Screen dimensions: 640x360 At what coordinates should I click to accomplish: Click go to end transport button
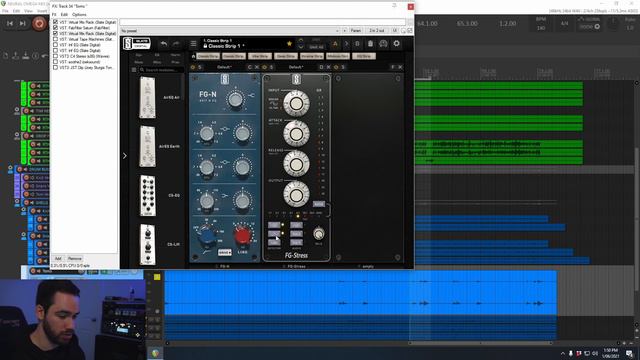pyautogui.click(x=23, y=24)
